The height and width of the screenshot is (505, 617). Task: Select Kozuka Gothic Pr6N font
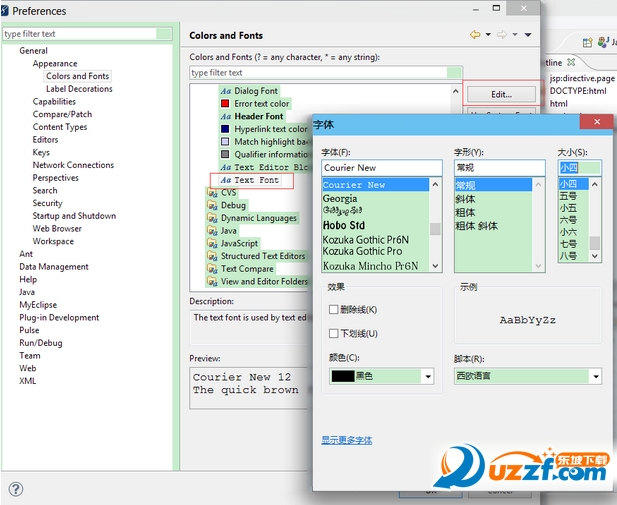tap(366, 239)
